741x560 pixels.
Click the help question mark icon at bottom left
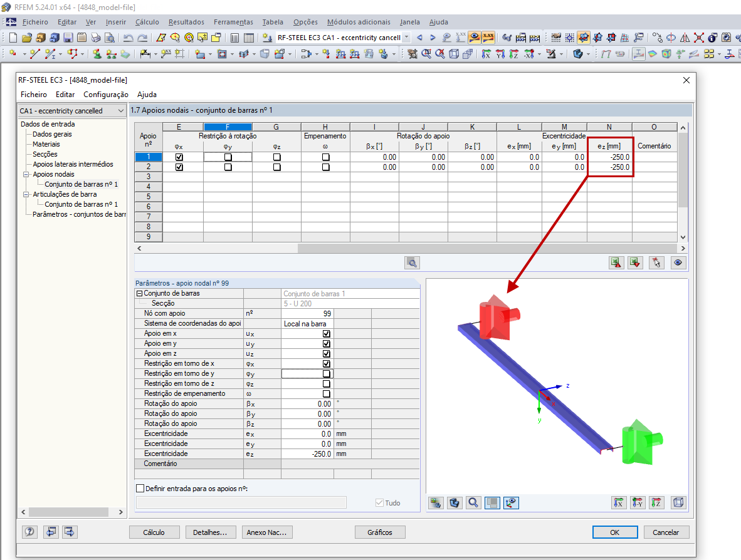pyautogui.click(x=29, y=532)
